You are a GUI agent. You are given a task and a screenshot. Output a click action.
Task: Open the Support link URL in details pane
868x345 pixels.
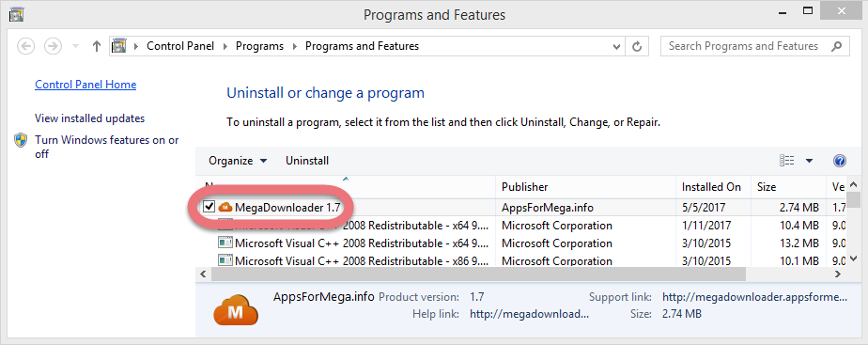(754, 297)
